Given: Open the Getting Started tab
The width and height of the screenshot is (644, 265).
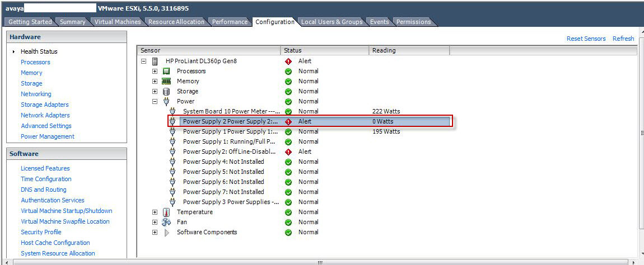Looking at the screenshot, I should click(x=30, y=22).
